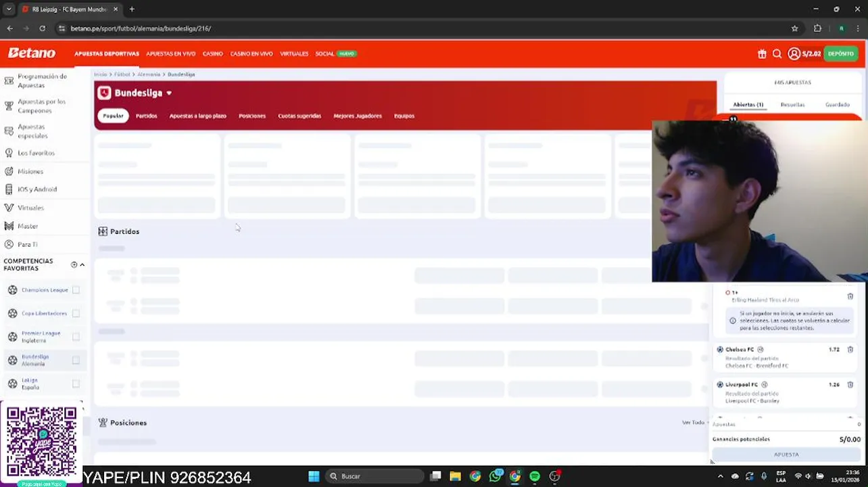The width and height of the screenshot is (868, 487).
Task: Add favorite competition with plus icon
Action: pos(74,264)
